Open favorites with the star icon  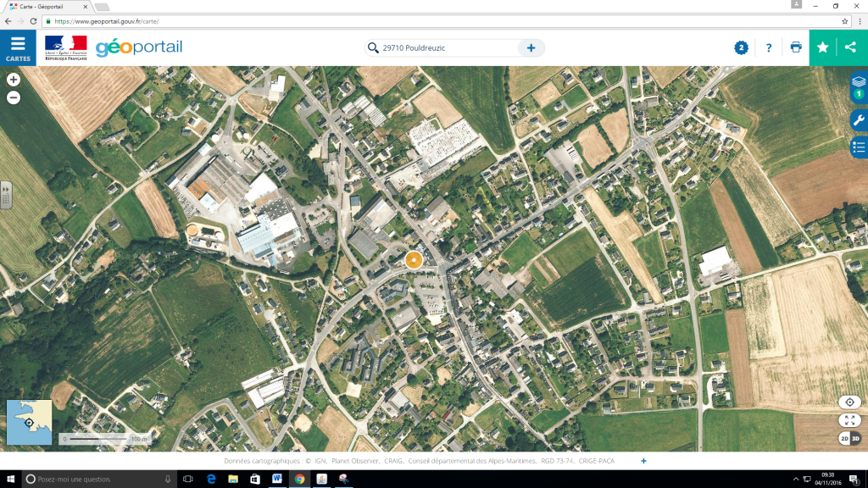(x=822, y=47)
